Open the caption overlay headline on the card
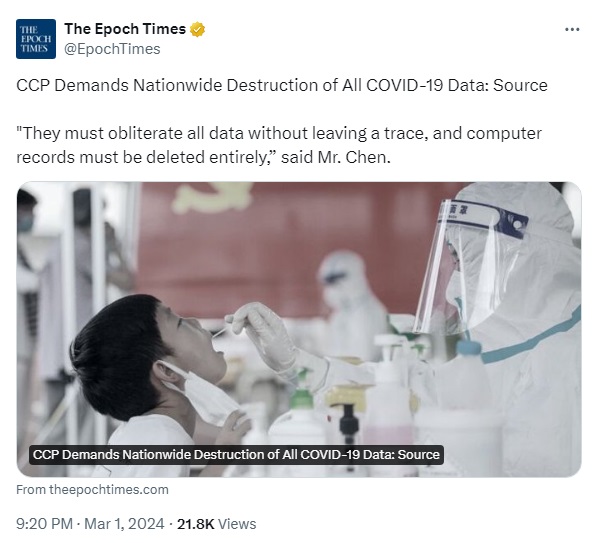 click(x=236, y=455)
